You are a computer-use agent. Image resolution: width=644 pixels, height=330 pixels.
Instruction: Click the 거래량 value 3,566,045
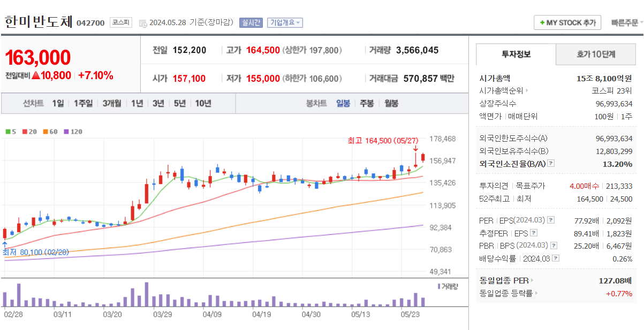tap(417, 50)
